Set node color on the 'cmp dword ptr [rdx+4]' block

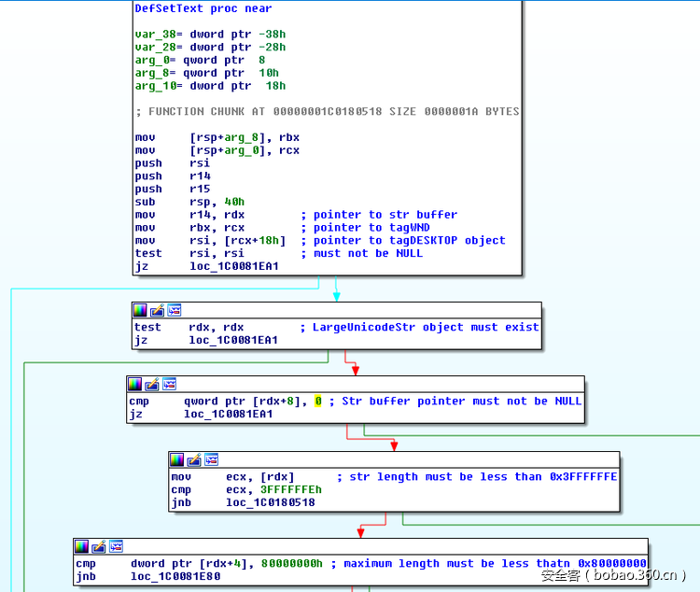click(x=82, y=546)
